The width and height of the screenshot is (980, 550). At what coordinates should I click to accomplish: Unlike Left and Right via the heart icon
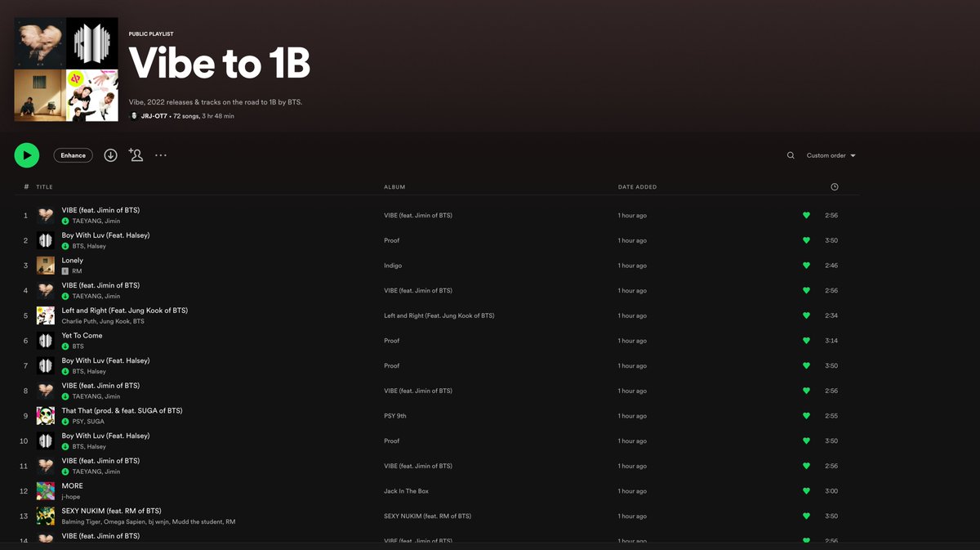tap(806, 315)
